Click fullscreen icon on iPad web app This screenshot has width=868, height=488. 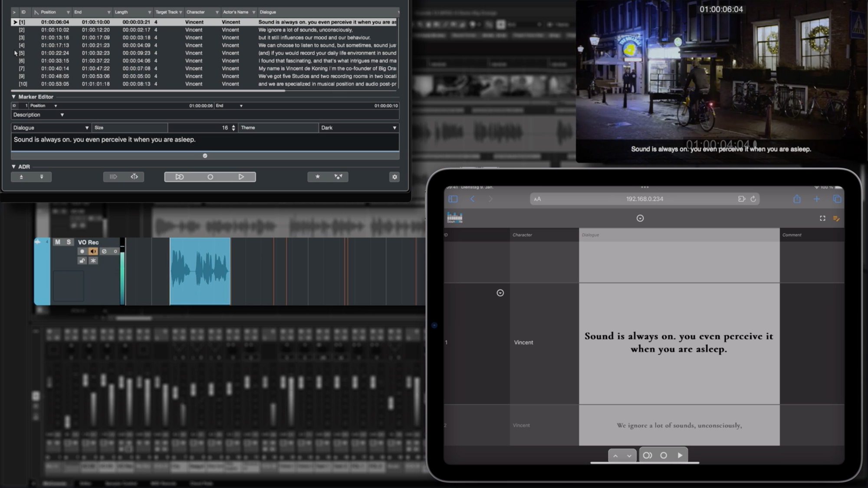point(822,219)
